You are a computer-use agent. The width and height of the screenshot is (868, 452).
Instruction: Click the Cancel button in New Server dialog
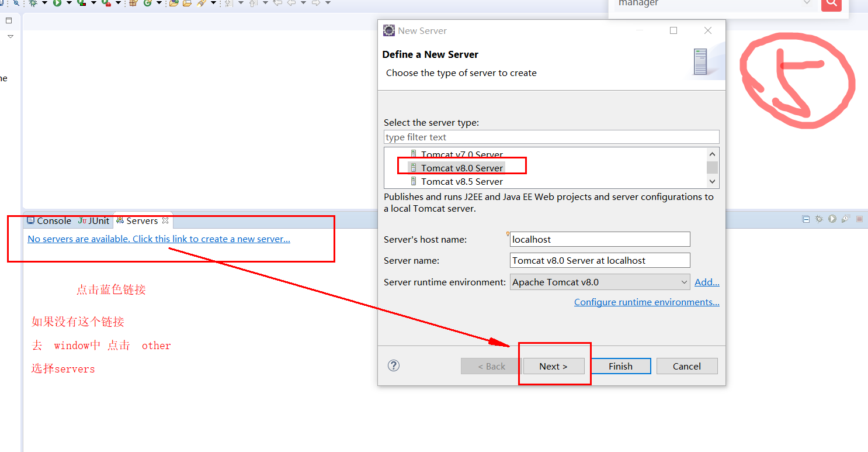tap(687, 366)
